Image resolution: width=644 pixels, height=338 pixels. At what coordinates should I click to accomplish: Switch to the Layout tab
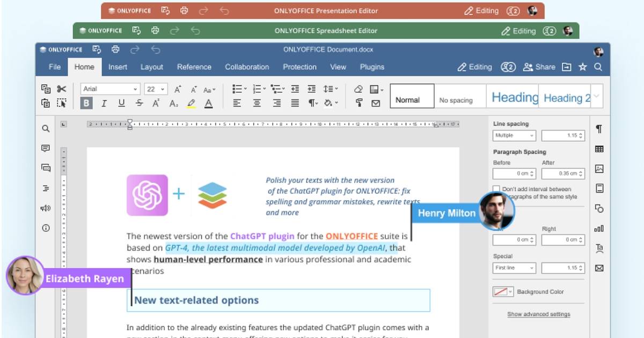(152, 67)
